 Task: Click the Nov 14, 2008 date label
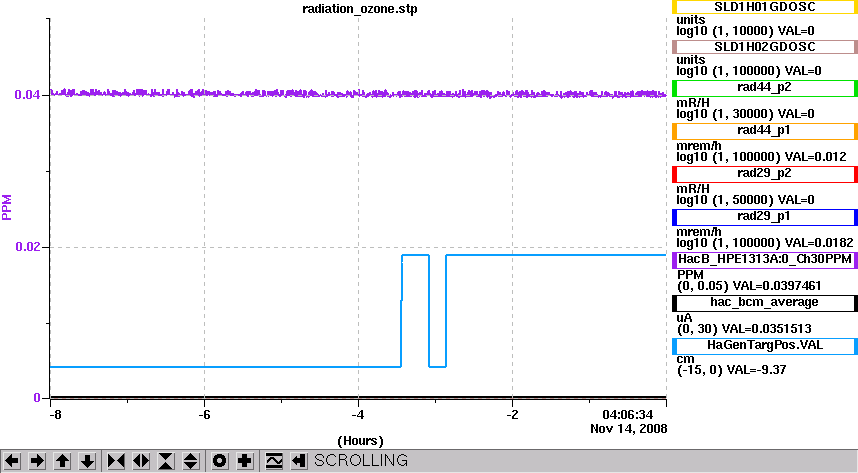coord(628,429)
